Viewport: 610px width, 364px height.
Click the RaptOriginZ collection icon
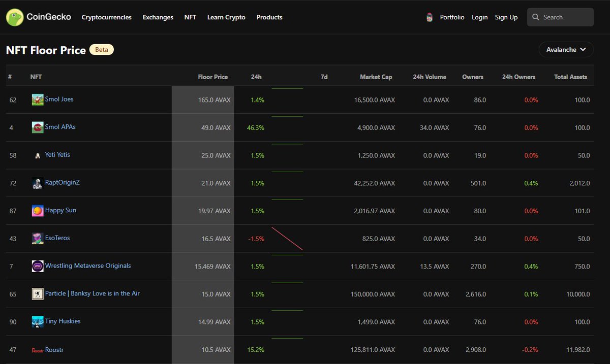tap(38, 183)
